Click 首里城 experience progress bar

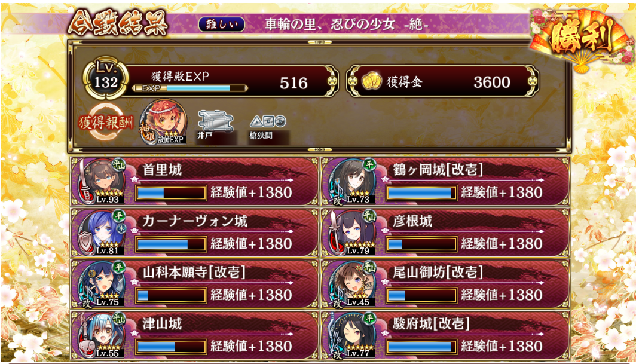tap(171, 192)
